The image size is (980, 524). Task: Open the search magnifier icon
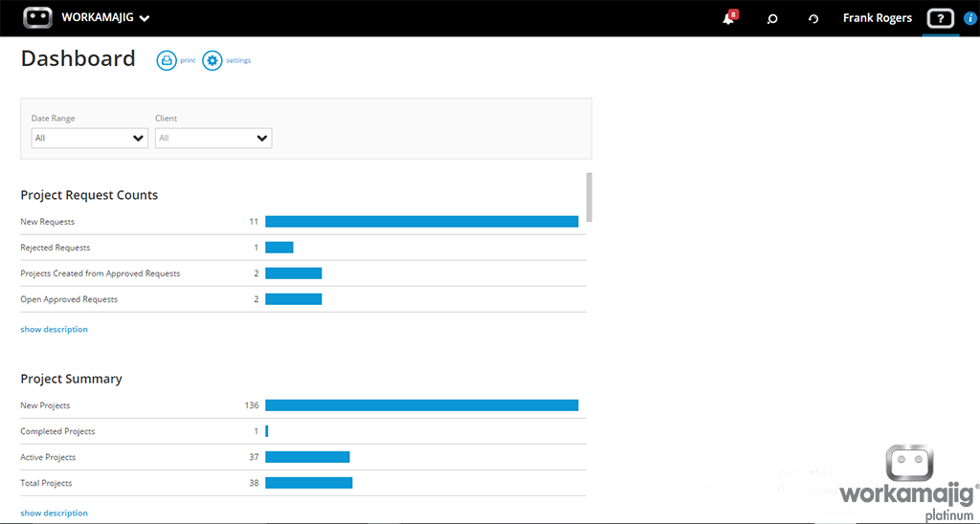(x=772, y=18)
